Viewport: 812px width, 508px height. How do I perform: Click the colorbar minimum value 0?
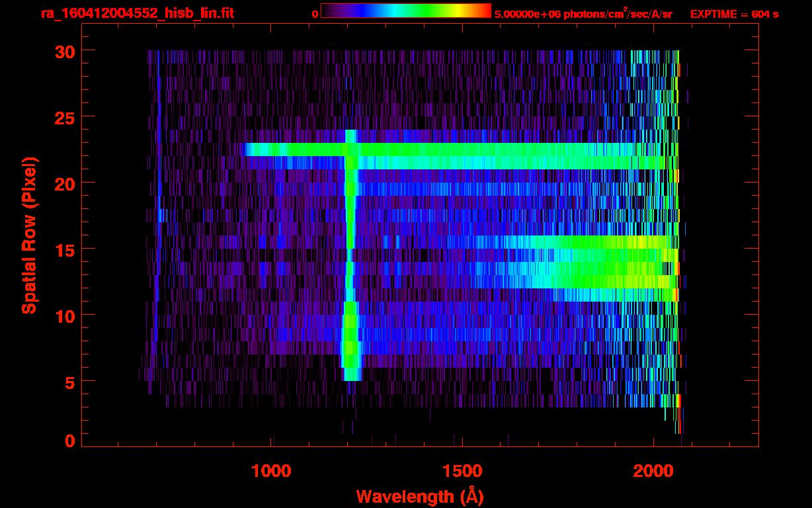[x=315, y=14]
